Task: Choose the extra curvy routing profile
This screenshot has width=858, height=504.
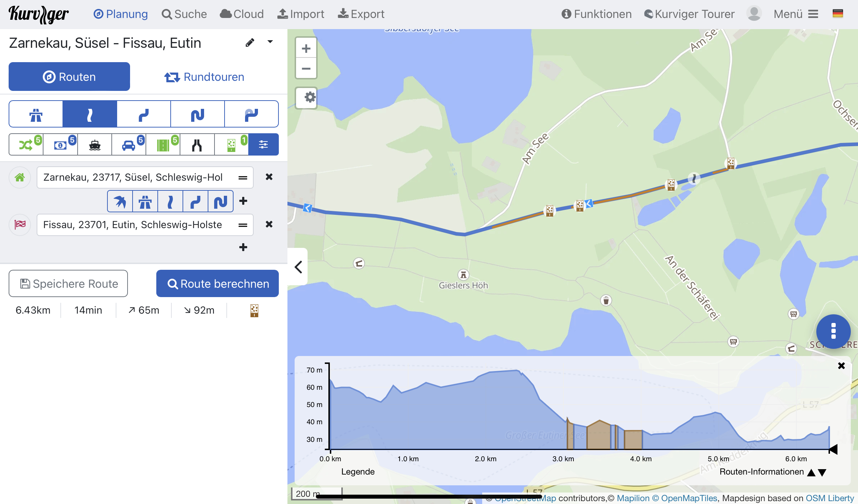Action: tap(198, 114)
